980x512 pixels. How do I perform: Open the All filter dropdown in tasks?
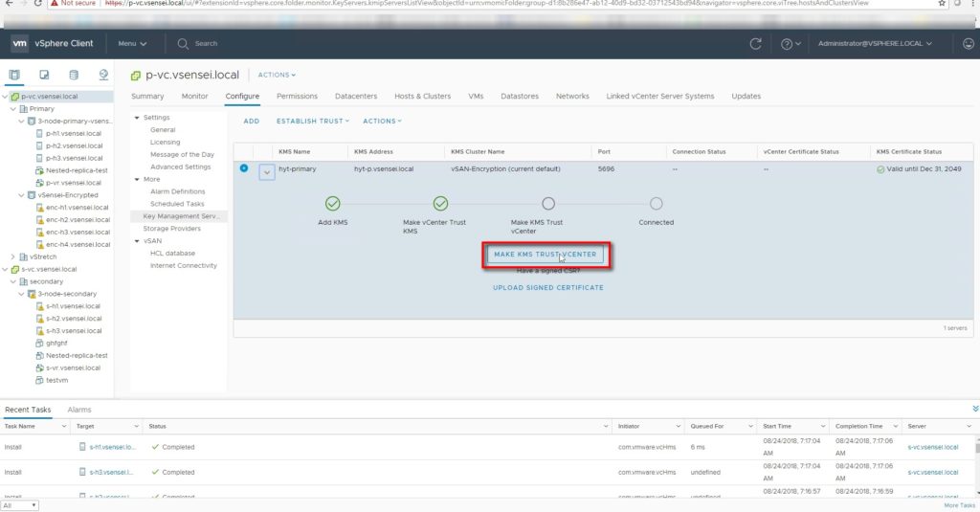click(20, 505)
